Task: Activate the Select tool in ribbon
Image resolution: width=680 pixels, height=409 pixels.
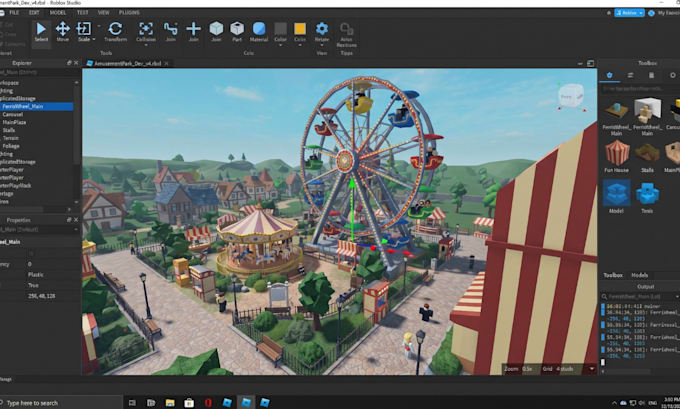Action: point(41,32)
